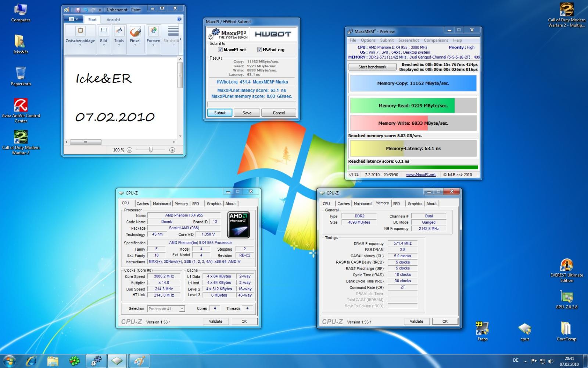
Task: Open the Papierkorb recycle bin icon
Action: click(x=21, y=76)
